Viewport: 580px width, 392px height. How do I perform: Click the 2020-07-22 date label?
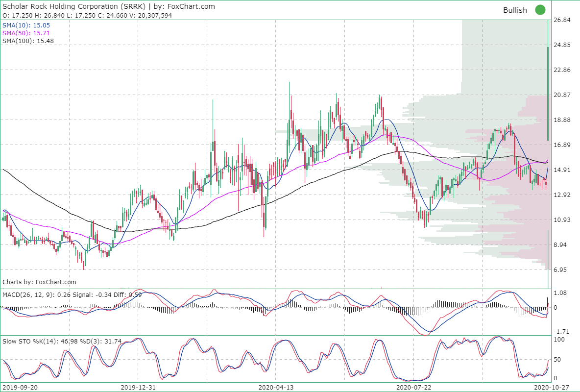(413, 387)
